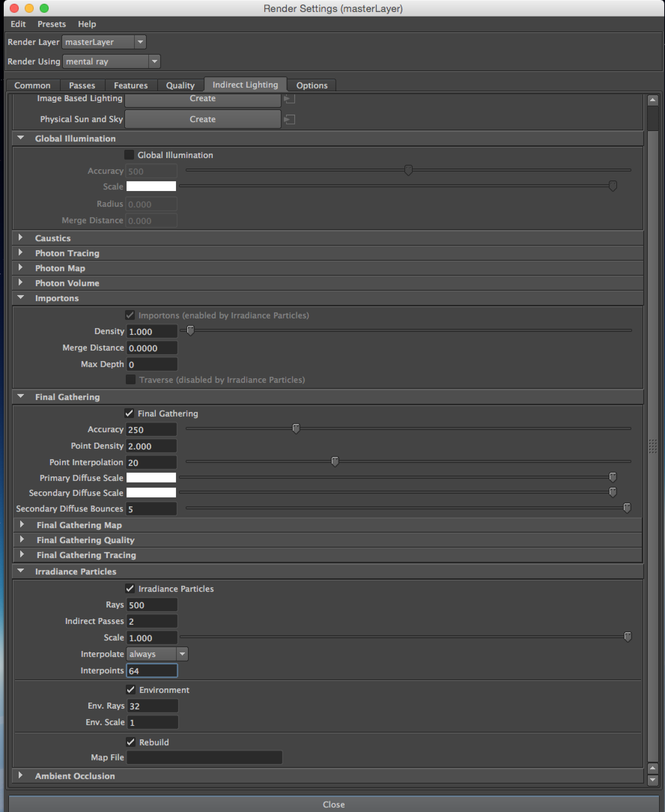
Task: Click the scrollbar down arrow at bottom
Action: (x=652, y=780)
